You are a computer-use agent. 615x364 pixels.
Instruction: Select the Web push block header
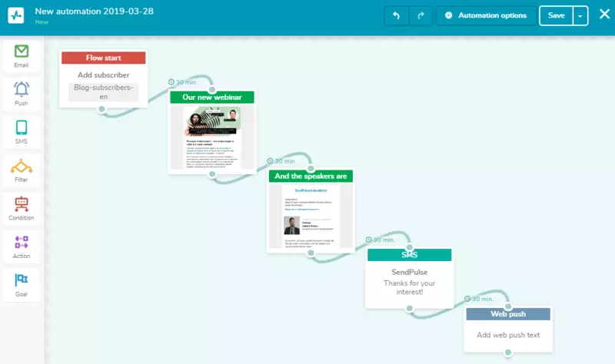point(508,314)
